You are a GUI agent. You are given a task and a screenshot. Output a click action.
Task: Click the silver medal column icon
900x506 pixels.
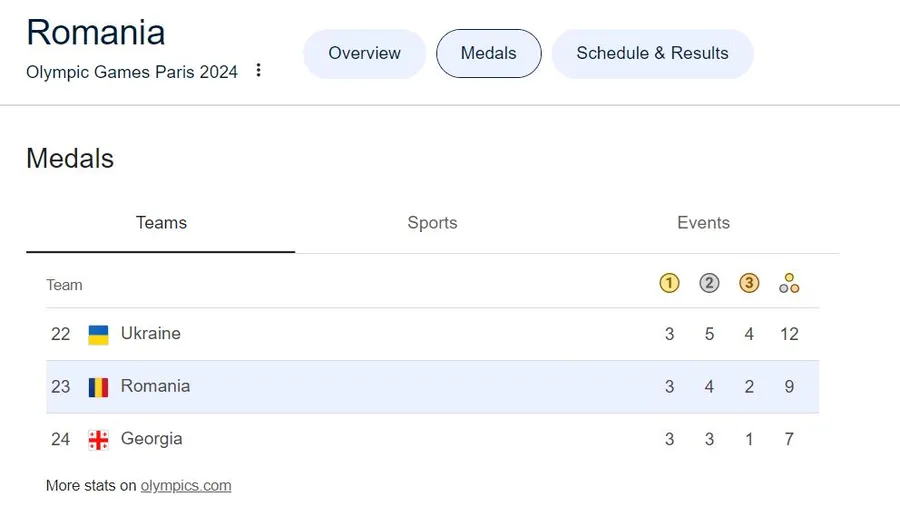tap(709, 284)
